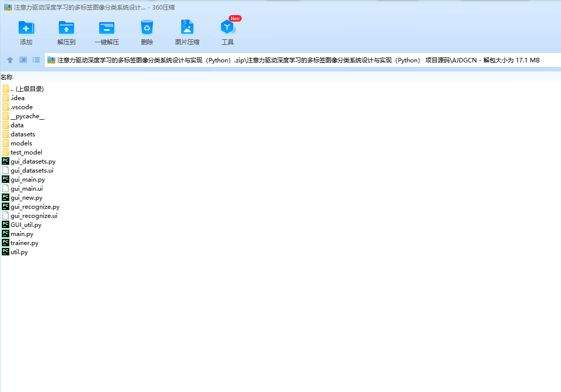
Task: Click the 360压缩 app icon in the title bar
Action: click(x=8, y=7)
